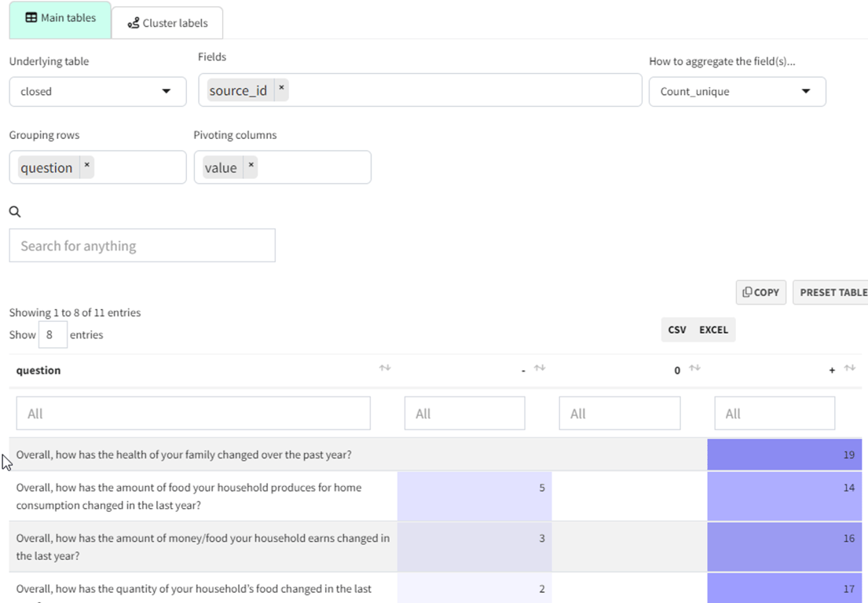Viewport: 868px width, 603px height.
Task: Click the search magnifier icon
Action: click(x=15, y=211)
